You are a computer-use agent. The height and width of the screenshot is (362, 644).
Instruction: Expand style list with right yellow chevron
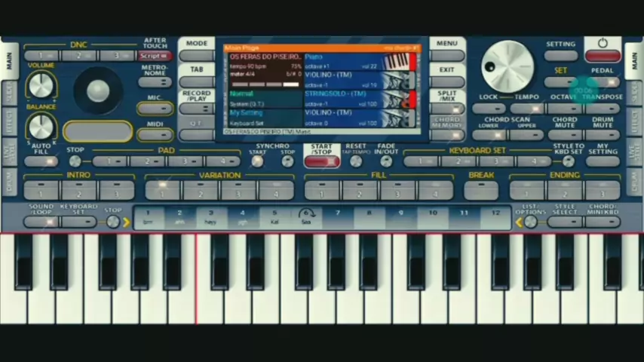pyautogui.click(x=126, y=222)
